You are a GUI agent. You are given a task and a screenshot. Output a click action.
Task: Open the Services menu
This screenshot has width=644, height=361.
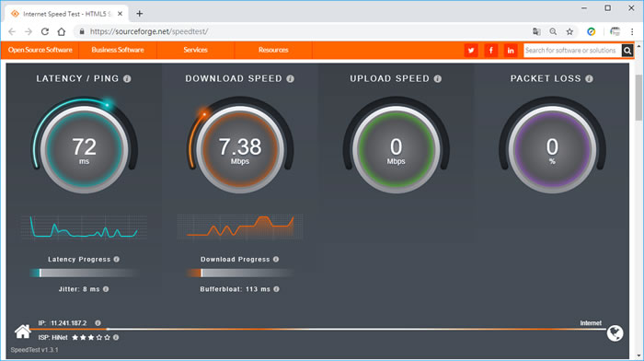click(x=195, y=50)
